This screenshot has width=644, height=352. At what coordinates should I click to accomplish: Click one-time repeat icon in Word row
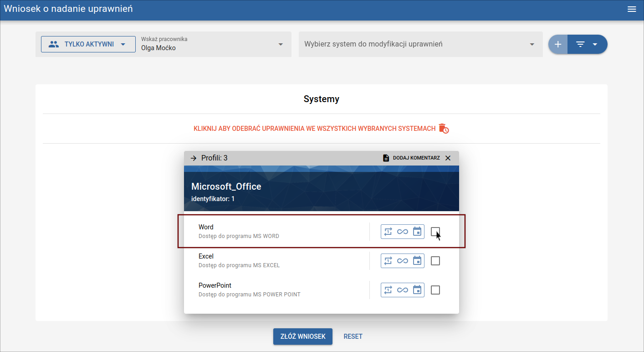pyautogui.click(x=388, y=232)
